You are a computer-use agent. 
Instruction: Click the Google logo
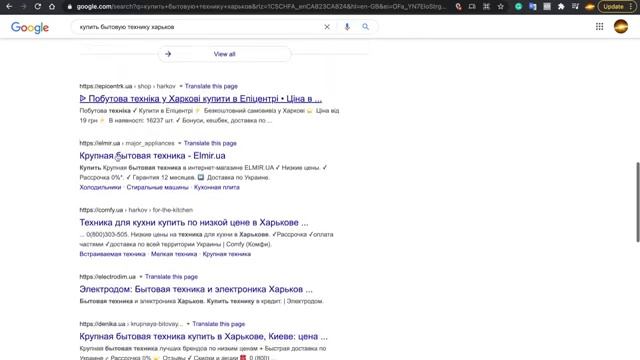point(30,27)
